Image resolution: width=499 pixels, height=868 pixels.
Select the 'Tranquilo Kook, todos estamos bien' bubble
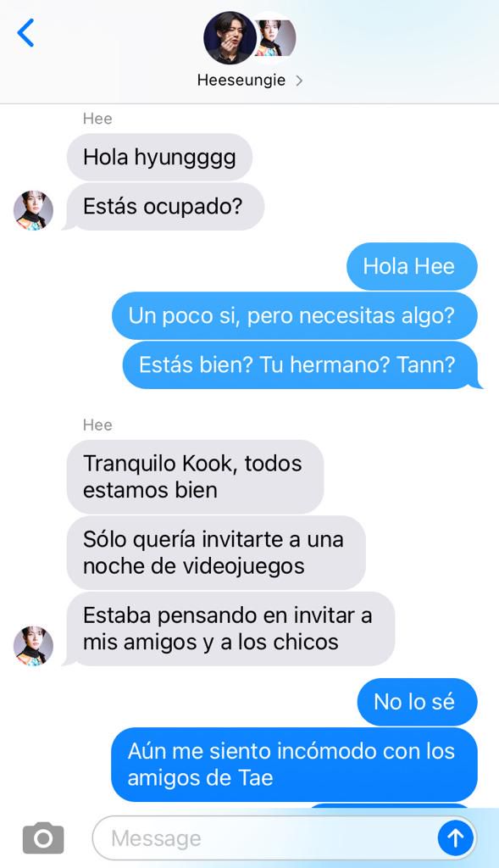(195, 476)
